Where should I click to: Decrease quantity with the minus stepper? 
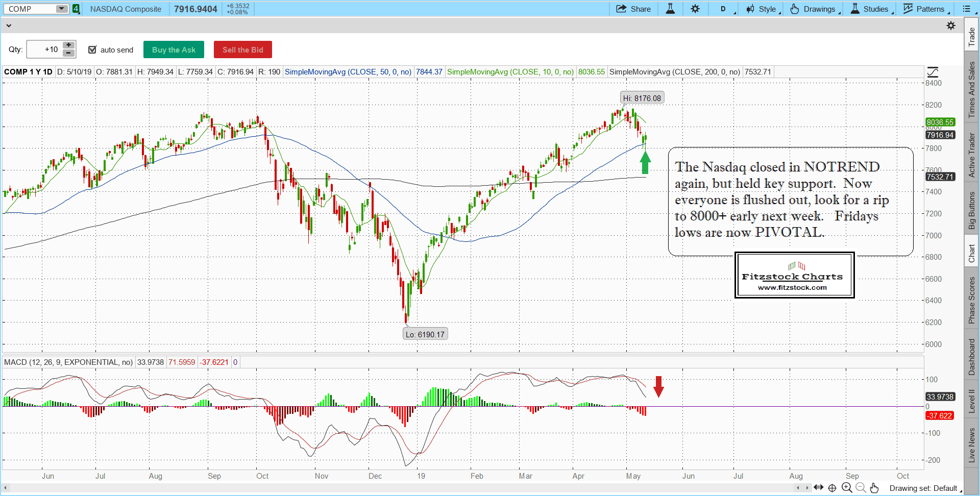(x=69, y=53)
